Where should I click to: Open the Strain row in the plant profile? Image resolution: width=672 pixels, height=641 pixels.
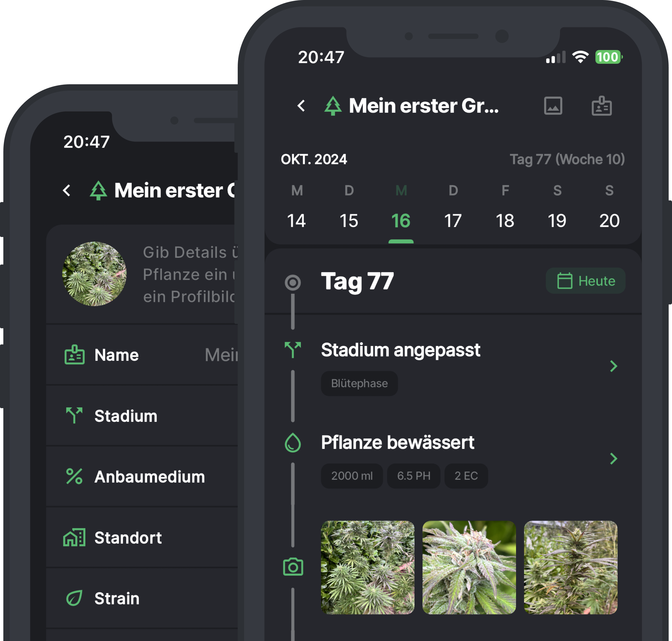pos(142,598)
